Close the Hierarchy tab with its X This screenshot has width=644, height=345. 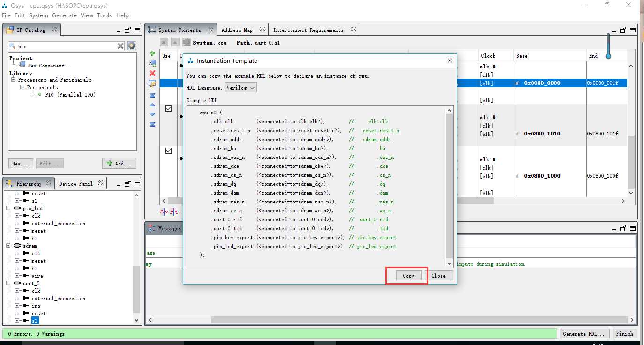(x=49, y=183)
